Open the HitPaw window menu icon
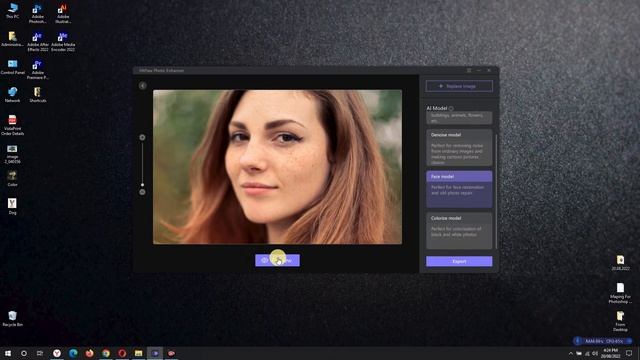Image resolution: width=640 pixels, height=360 pixels. [469, 71]
